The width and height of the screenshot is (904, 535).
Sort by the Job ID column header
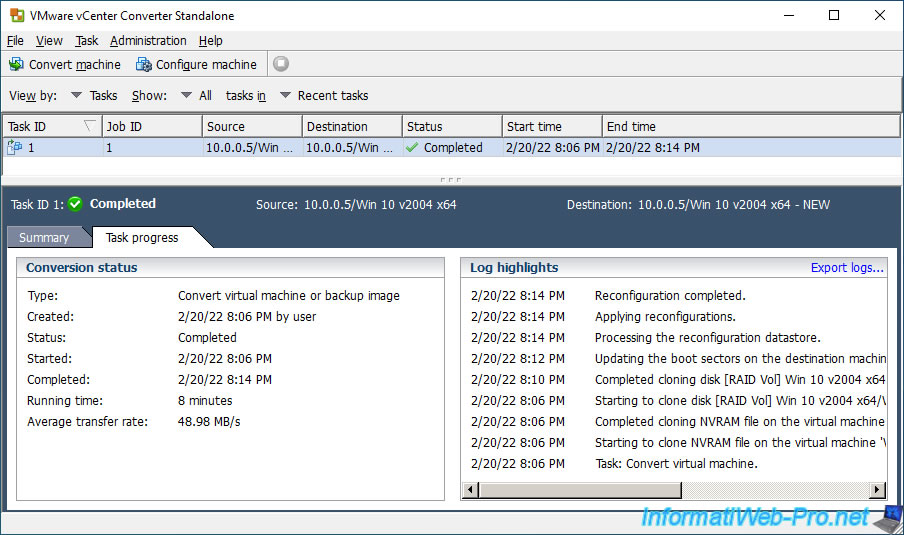click(152, 126)
